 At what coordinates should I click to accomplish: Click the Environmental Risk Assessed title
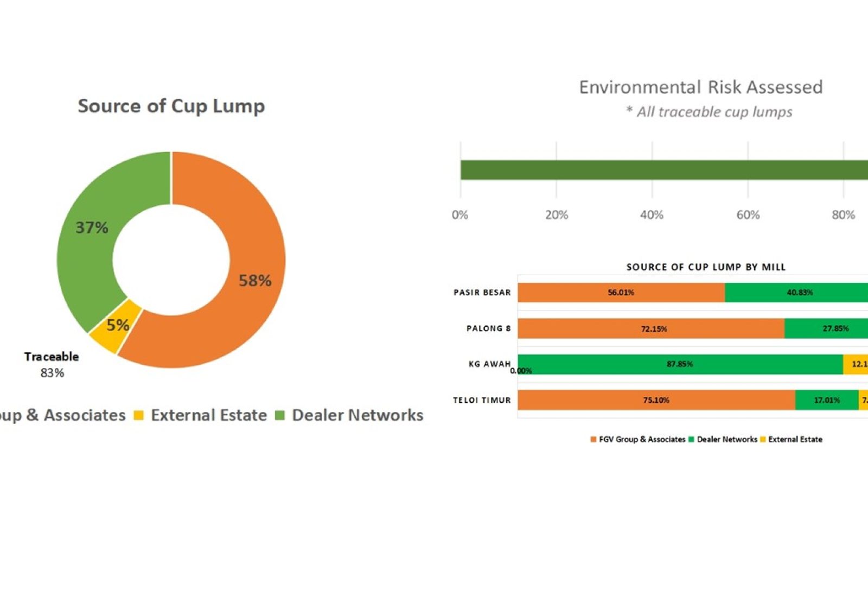(x=701, y=87)
